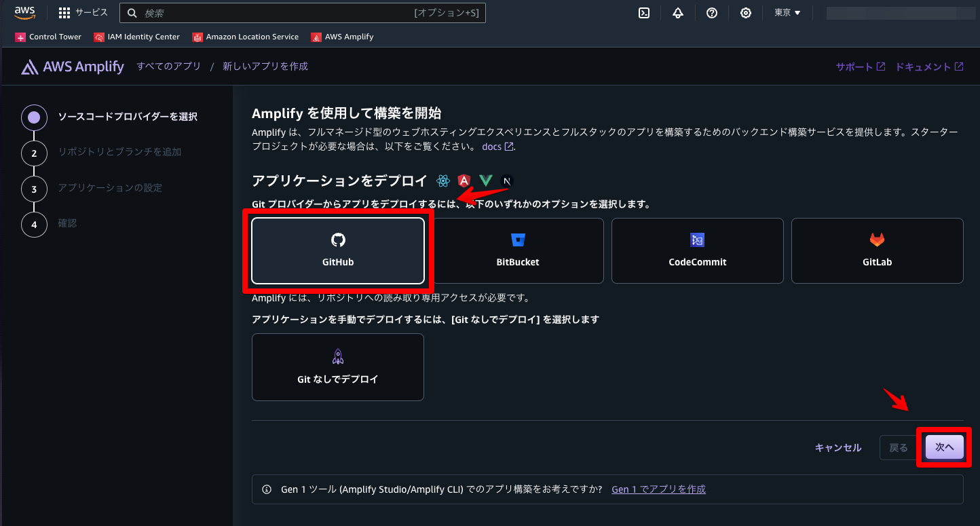Image resolution: width=980 pixels, height=526 pixels.
Task: Open the IAM Identity Center bookmark
Action: 137,37
